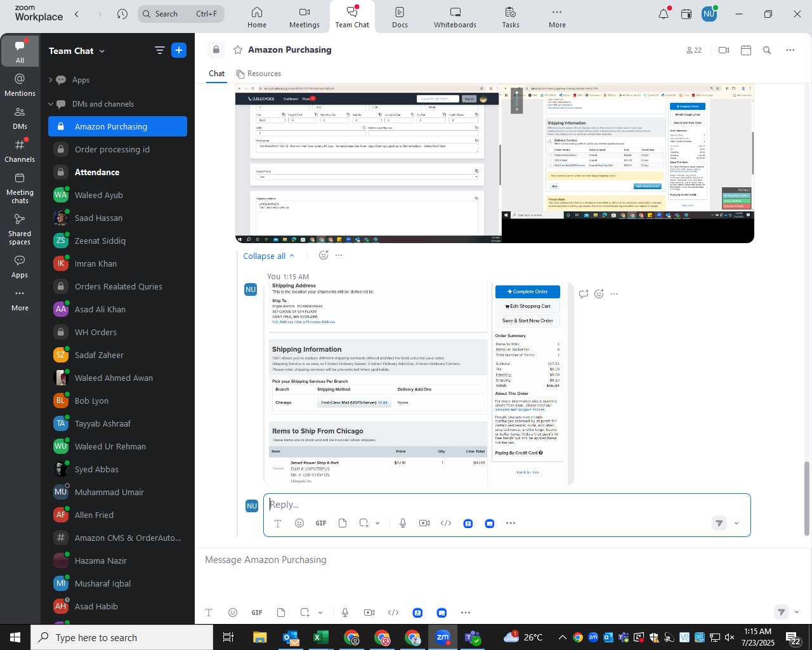Open Meeting chats in the left rail
812x650 pixels.
[x=20, y=188]
